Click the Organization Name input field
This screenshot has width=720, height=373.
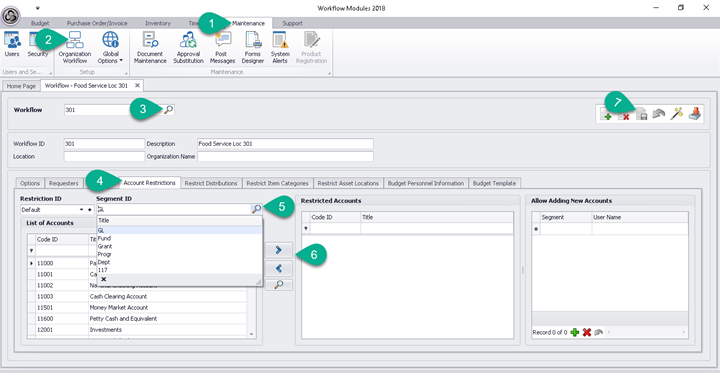pos(285,156)
